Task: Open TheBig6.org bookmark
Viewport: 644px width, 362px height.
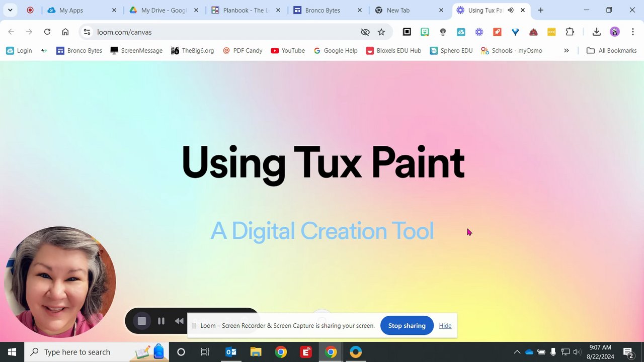Action: [192, 50]
